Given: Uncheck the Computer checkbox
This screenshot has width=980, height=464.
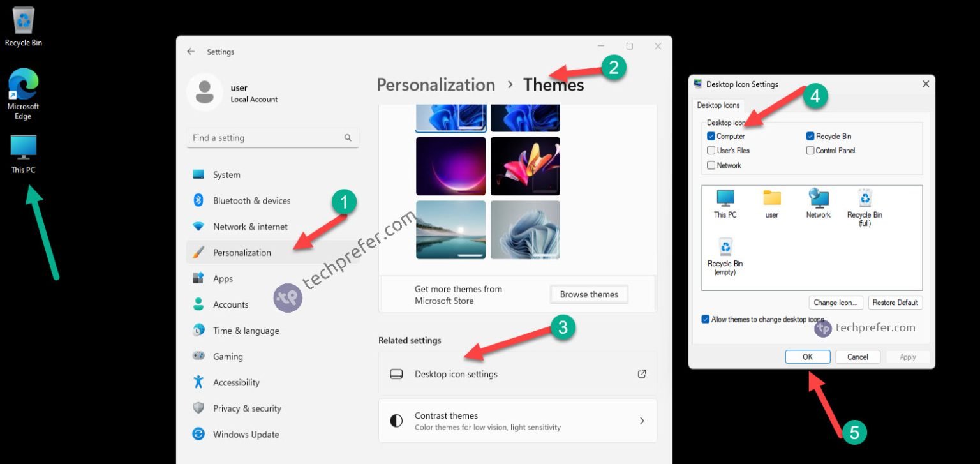Looking at the screenshot, I should click(711, 136).
